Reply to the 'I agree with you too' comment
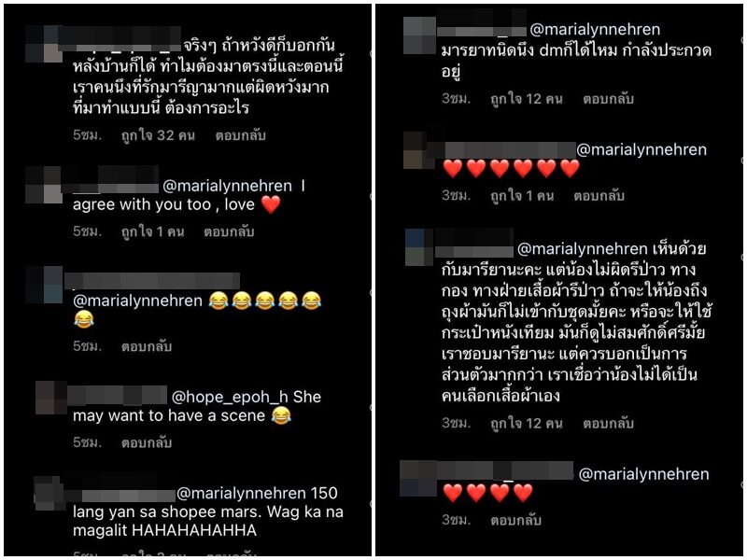The image size is (747, 560). (229, 231)
